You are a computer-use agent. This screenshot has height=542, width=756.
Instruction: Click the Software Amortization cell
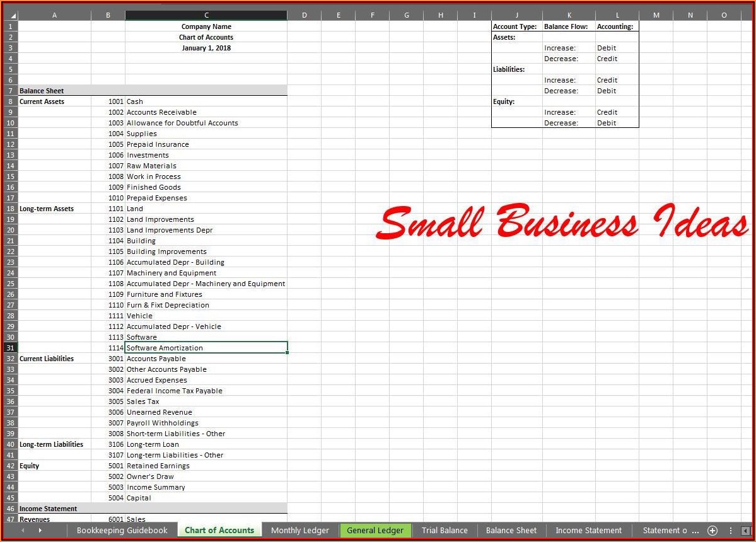coord(206,348)
